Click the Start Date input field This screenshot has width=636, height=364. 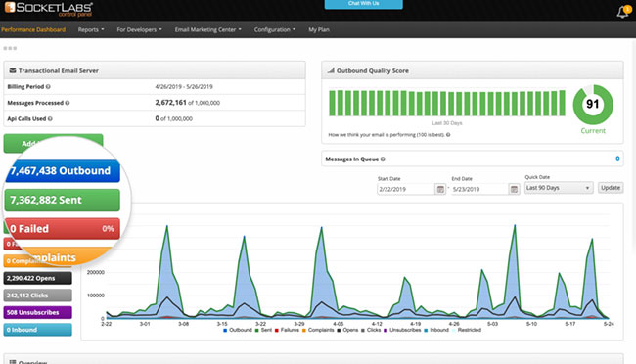click(x=406, y=189)
